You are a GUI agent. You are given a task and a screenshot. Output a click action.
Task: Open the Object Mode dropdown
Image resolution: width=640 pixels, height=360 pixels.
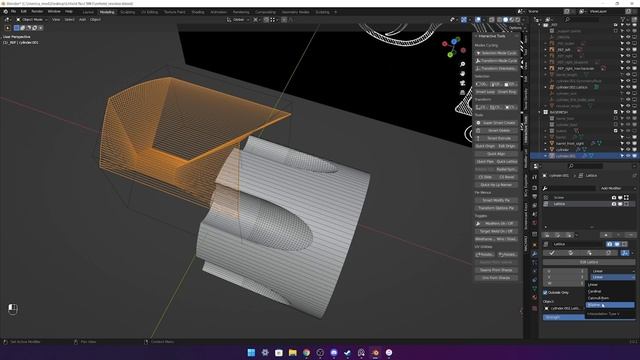click(x=32, y=20)
